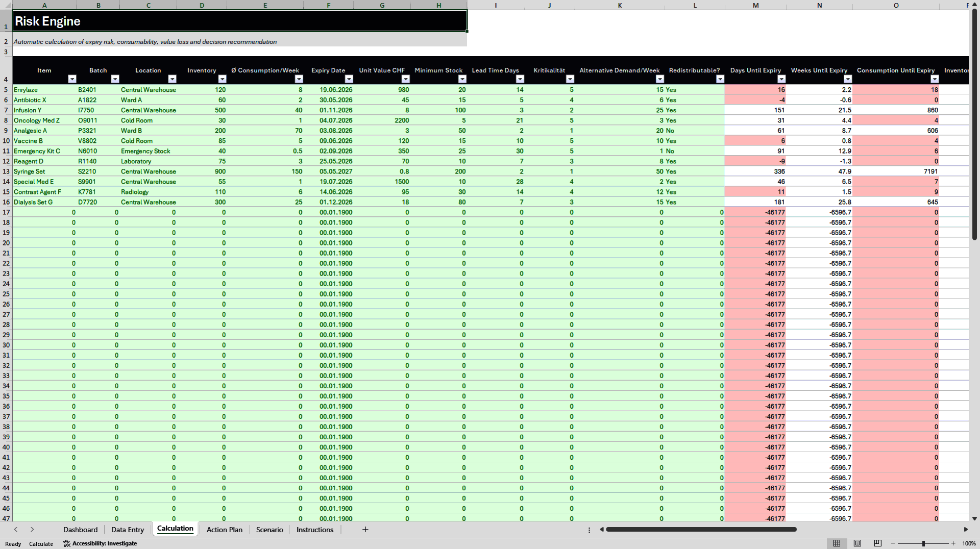Click the Laboratory location cell
The image size is (980, 549).
click(x=148, y=161)
